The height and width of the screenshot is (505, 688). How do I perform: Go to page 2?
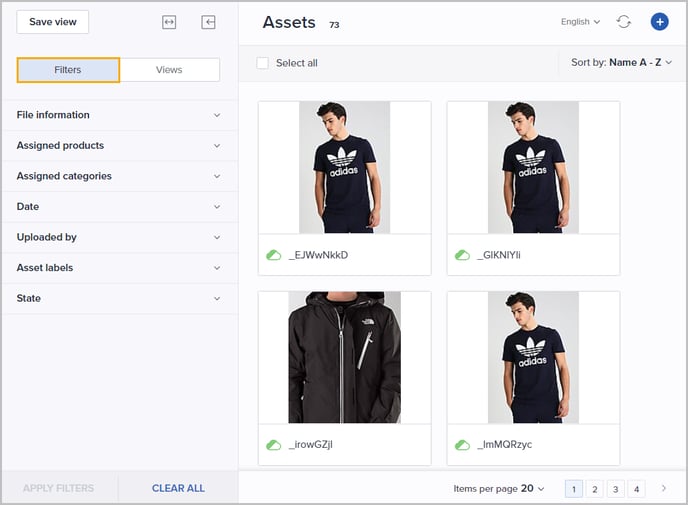pos(595,489)
